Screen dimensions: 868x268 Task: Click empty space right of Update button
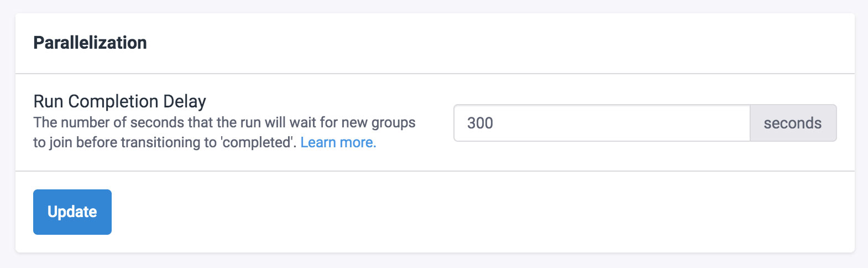click(x=442, y=212)
